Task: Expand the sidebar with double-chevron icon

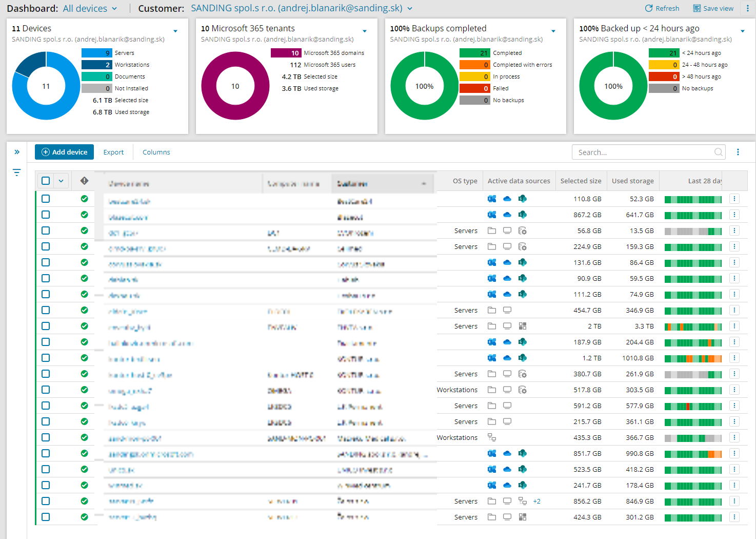Action: coord(17,152)
